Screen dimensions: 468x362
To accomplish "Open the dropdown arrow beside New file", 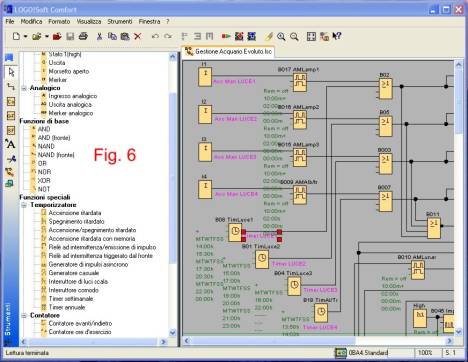I will coord(25,36).
